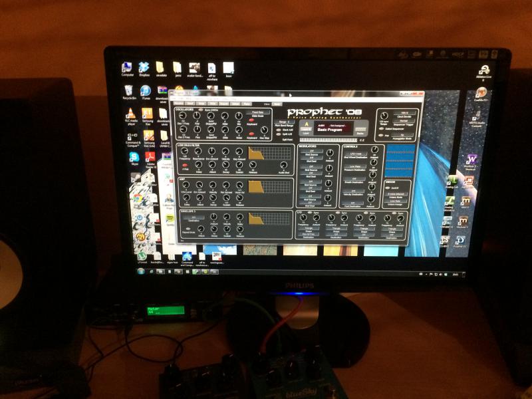Open Samsung Kies (Lite) shortcut
532x399 pixels.
point(149,138)
